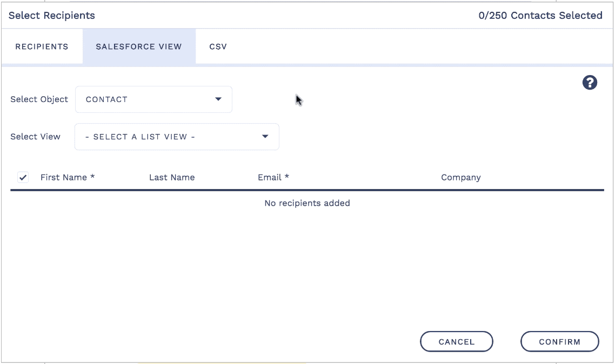
Task: Click the Company column header
Action: pyautogui.click(x=460, y=177)
